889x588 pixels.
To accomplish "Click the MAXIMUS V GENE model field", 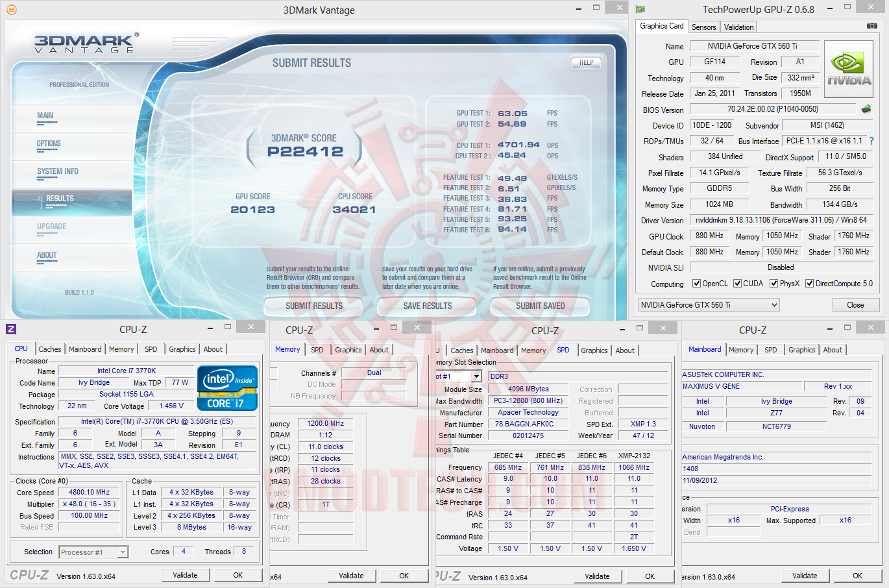I will coord(740,386).
